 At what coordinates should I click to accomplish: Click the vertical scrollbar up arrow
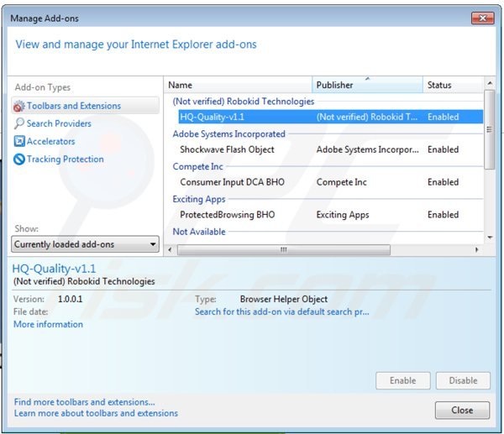coord(490,83)
